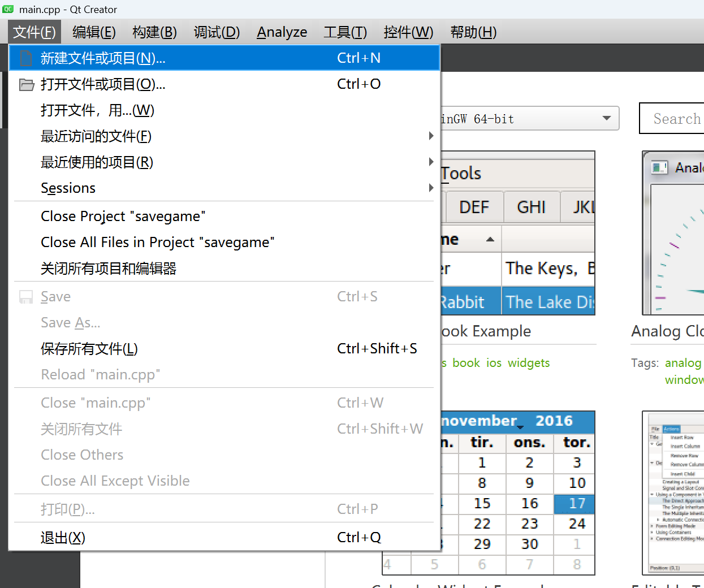The image size is (704, 588).
Task: Open the File (F) menu
Action: (x=34, y=32)
